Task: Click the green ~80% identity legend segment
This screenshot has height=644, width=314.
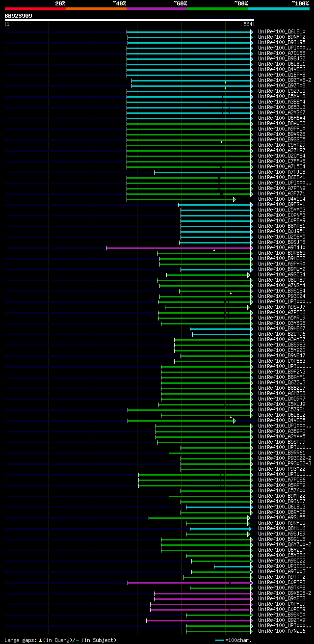Action: (218, 9)
